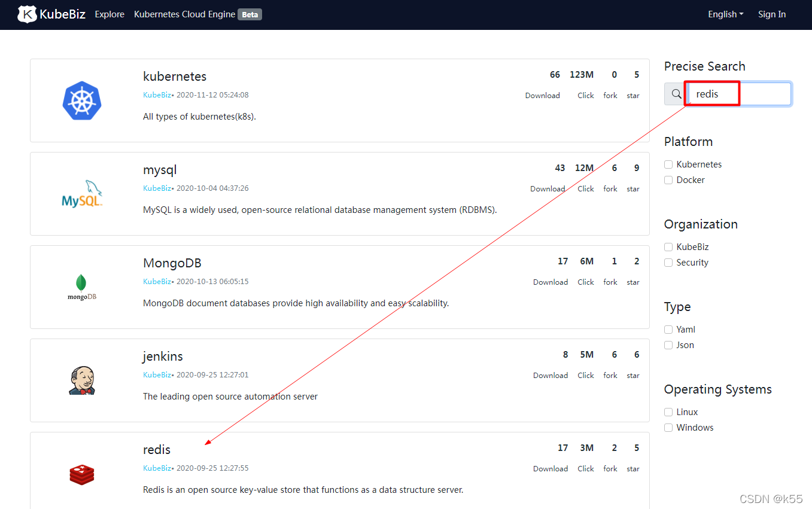Click the Sign In link
The height and width of the screenshot is (509, 812).
[x=772, y=14]
